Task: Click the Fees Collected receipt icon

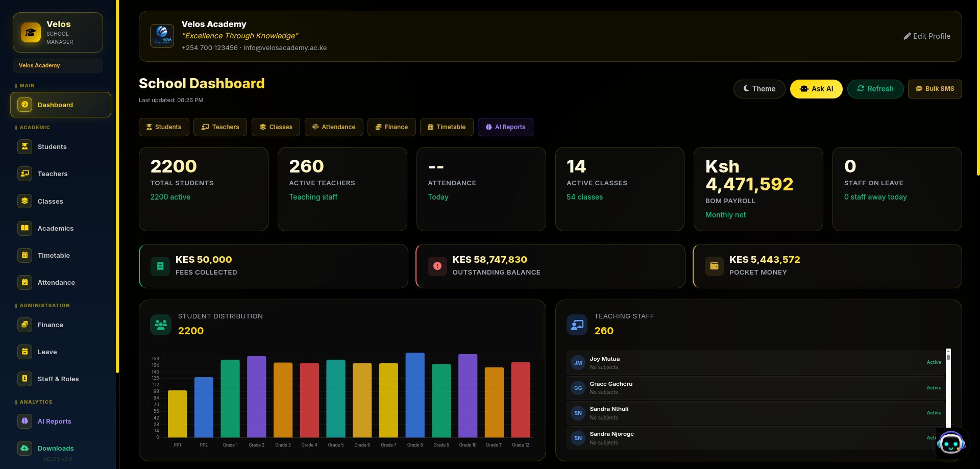Action: tap(160, 266)
